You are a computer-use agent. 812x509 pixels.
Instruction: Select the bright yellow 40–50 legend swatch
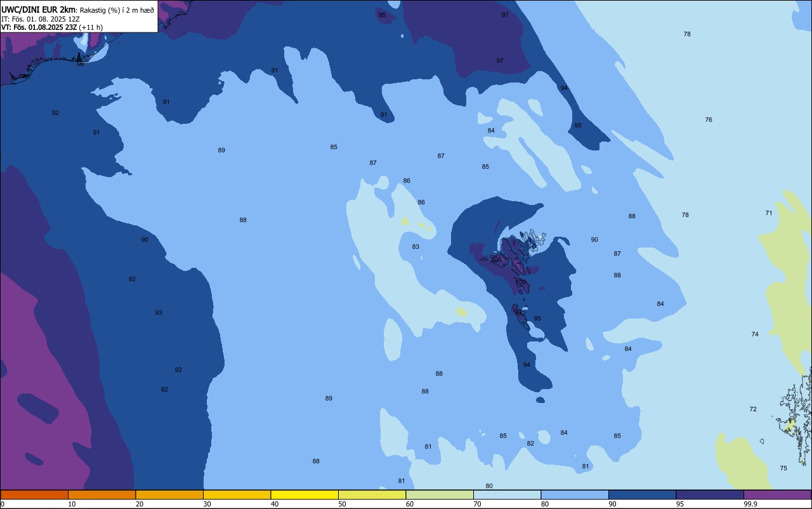(x=304, y=494)
